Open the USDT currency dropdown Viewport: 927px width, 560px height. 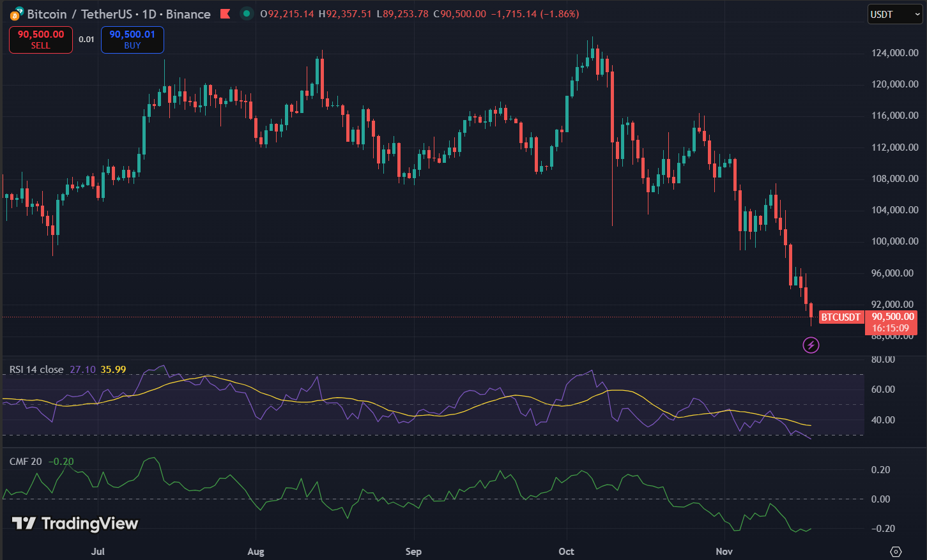pyautogui.click(x=894, y=13)
